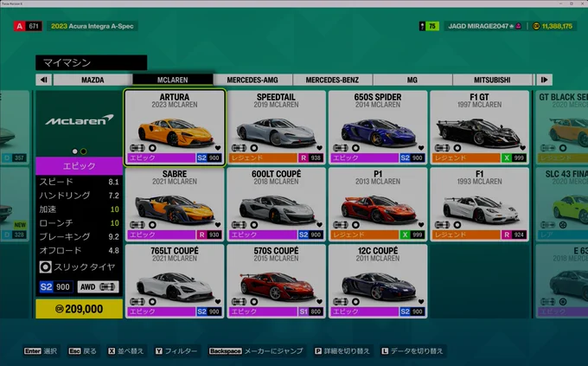Click the tire icon on F1 GT card
This screenshot has width=588, height=366.
(x=457, y=148)
